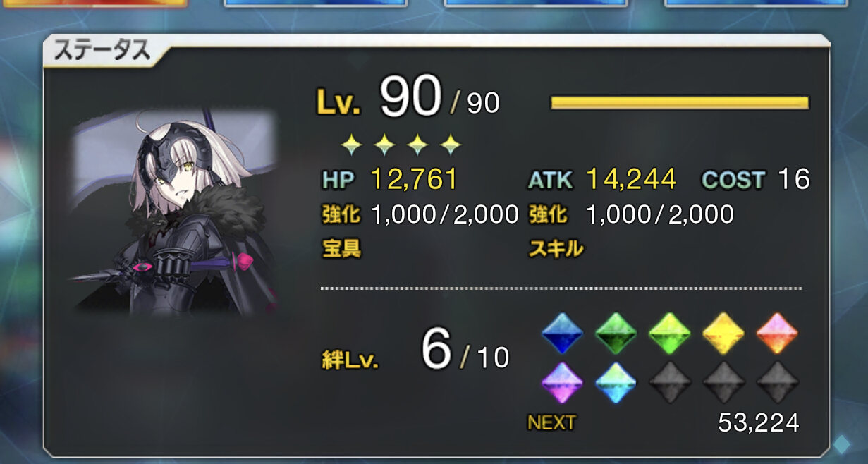Click the 宝具 label
868x464 pixels.
[x=342, y=248]
